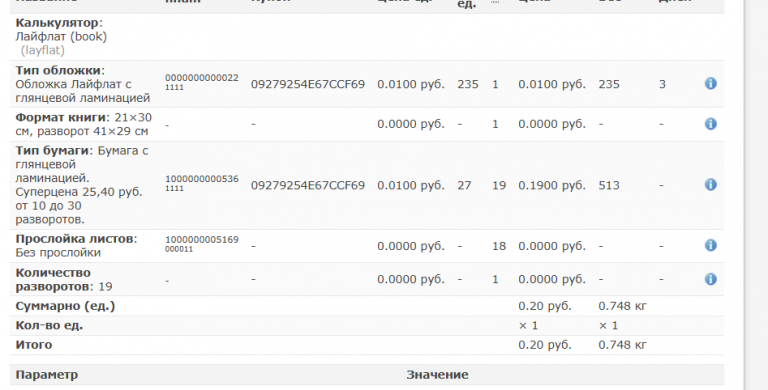Click the Суммарно (ед.) row label

click(x=65, y=306)
